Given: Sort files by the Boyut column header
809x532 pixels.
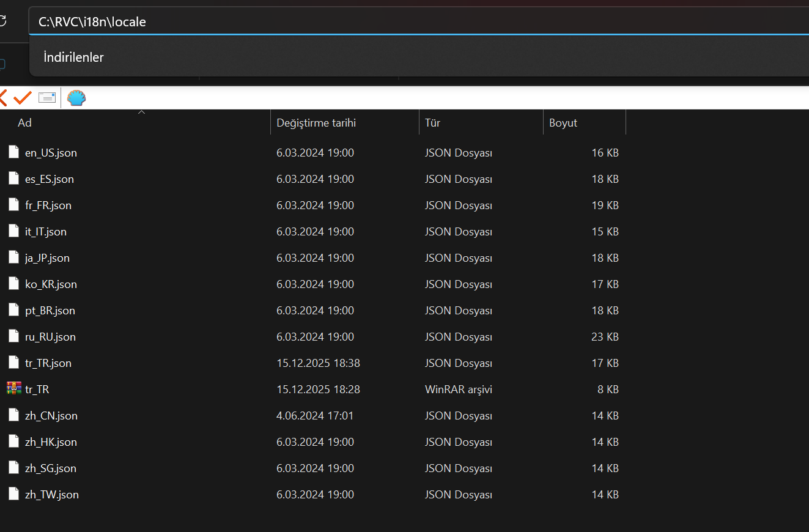Looking at the screenshot, I should (x=563, y=123).
